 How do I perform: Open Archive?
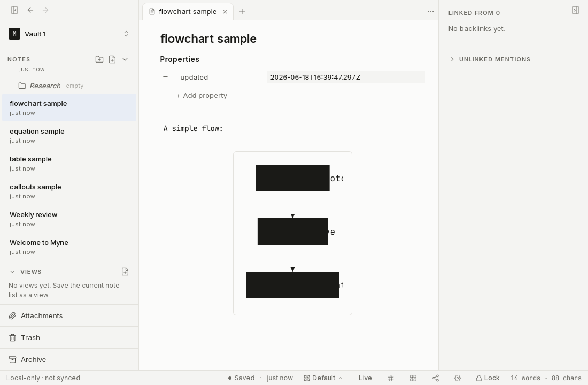coord(69,359)
